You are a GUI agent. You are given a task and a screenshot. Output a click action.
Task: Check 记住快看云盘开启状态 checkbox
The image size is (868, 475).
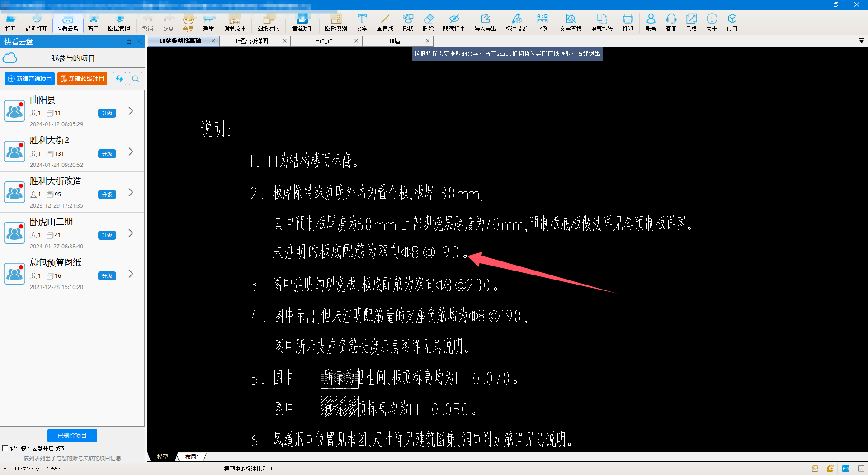[5, 448]
